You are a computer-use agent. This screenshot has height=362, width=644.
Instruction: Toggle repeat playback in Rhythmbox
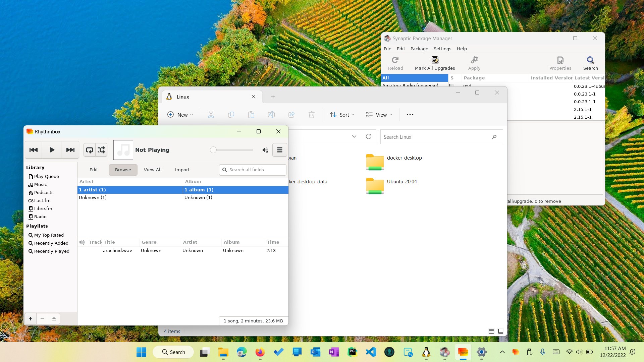[x=89, y=150]
